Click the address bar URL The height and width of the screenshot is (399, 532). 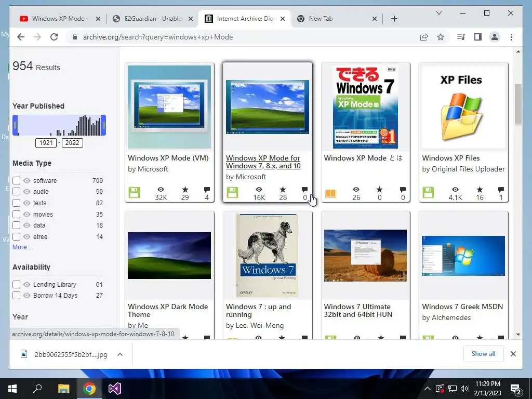pyautogui.click(x=158, y=37)
